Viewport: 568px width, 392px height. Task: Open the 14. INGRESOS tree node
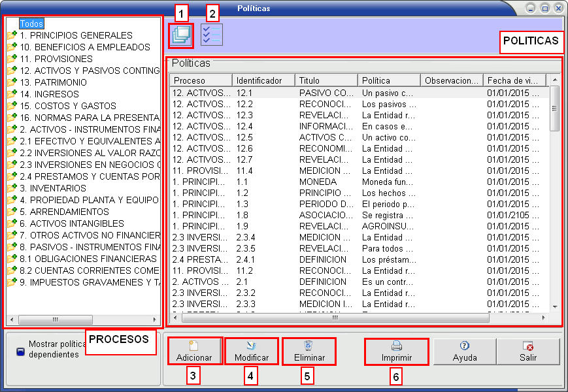pos(48,94)
